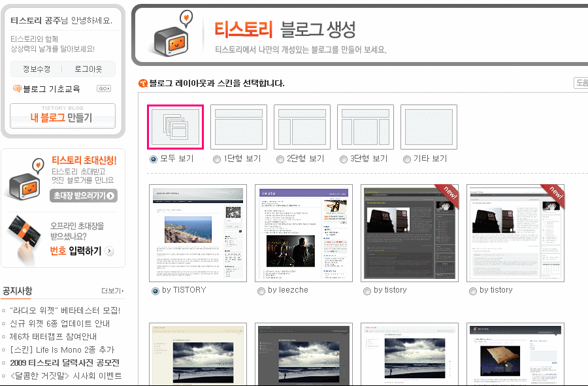Click the orange bullet icon before 블로그 레이아웃과 스킨
This screenshot has width=588, height=386.
(x=143, y=83)
